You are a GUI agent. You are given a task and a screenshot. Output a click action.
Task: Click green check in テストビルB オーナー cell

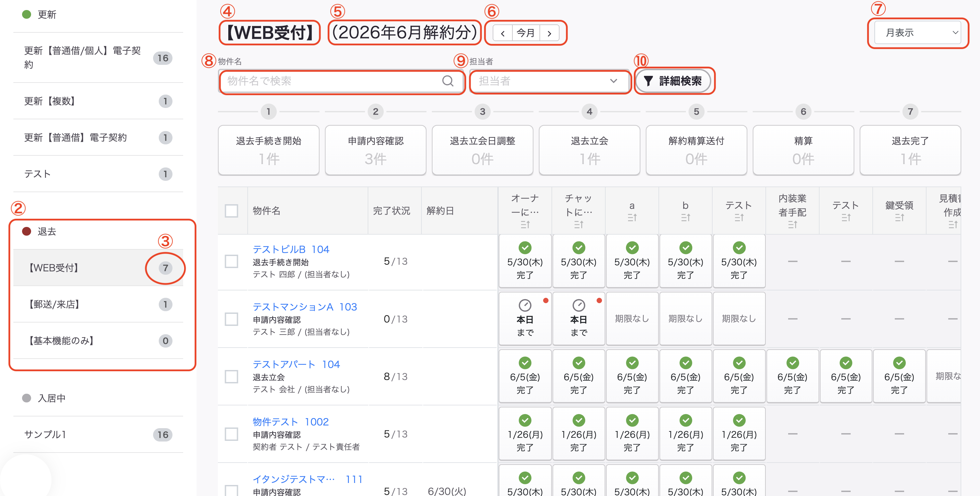click(525, 248)
